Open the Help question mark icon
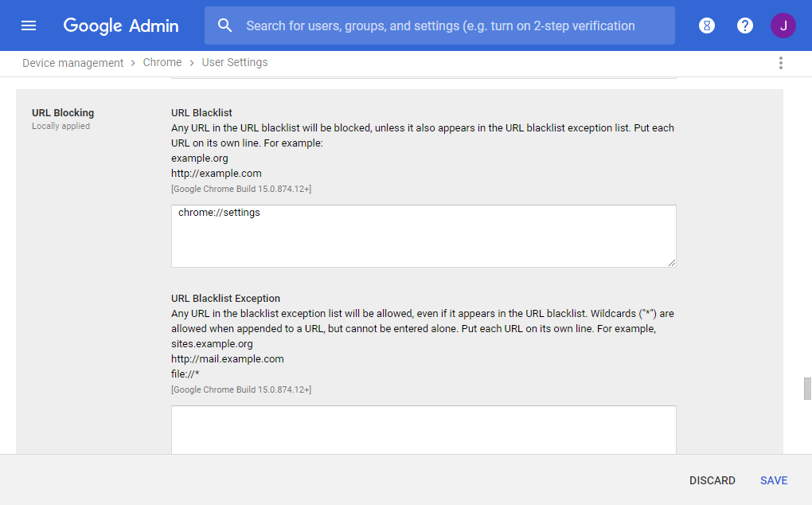This screenshot has width=812, height=505. coord(745,25)
